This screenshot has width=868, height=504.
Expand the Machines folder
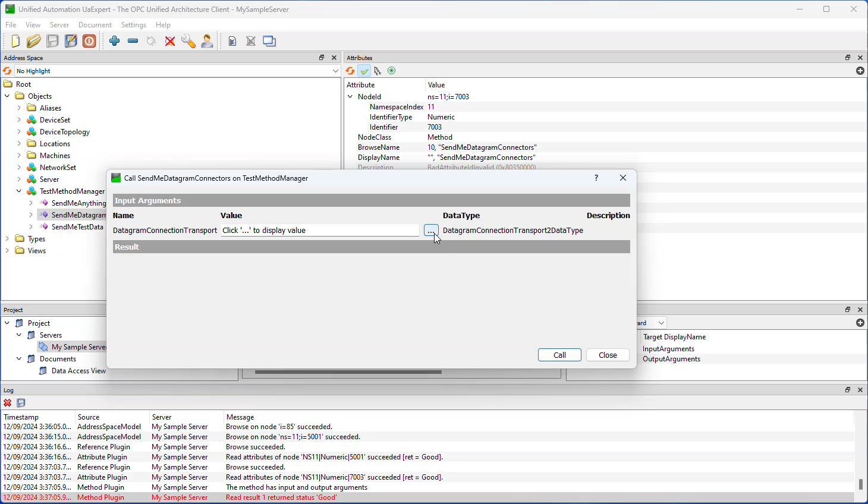tap(19, 156)
